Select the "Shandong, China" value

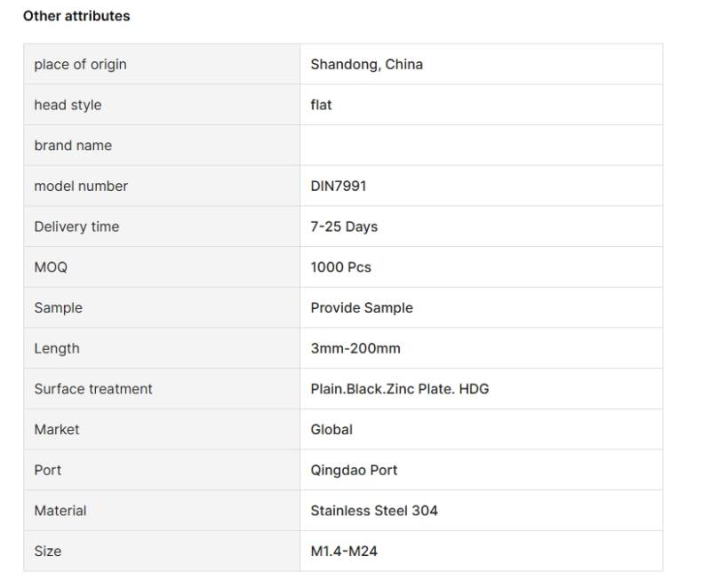pos(366,64)
